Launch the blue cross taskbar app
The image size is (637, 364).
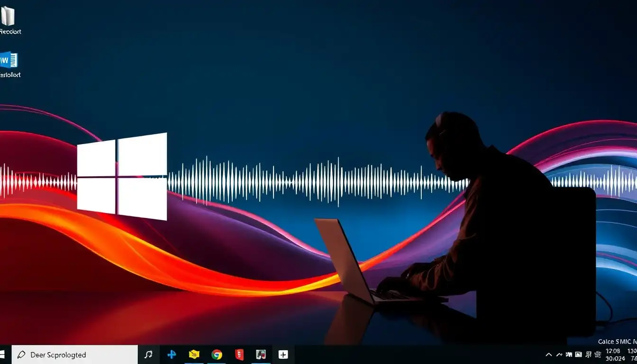coord(172,354)
